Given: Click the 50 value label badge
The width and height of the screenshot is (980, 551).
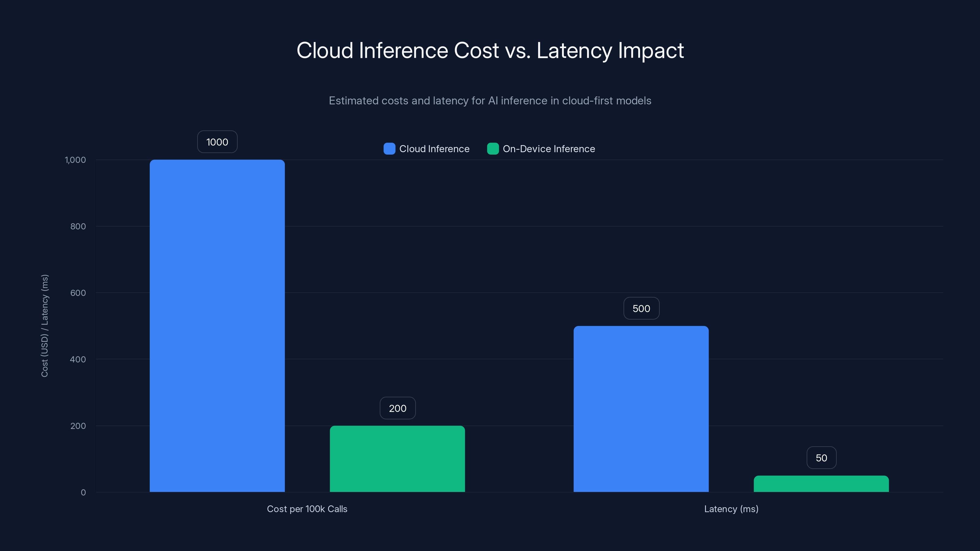Looking at the screenshot, I should 821,457.
